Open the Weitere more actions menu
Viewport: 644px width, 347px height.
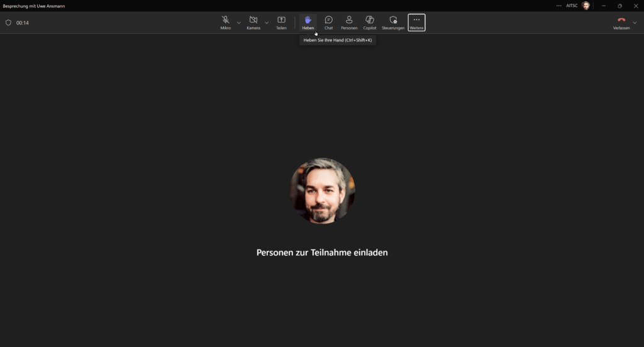click(x=416, y=23)
